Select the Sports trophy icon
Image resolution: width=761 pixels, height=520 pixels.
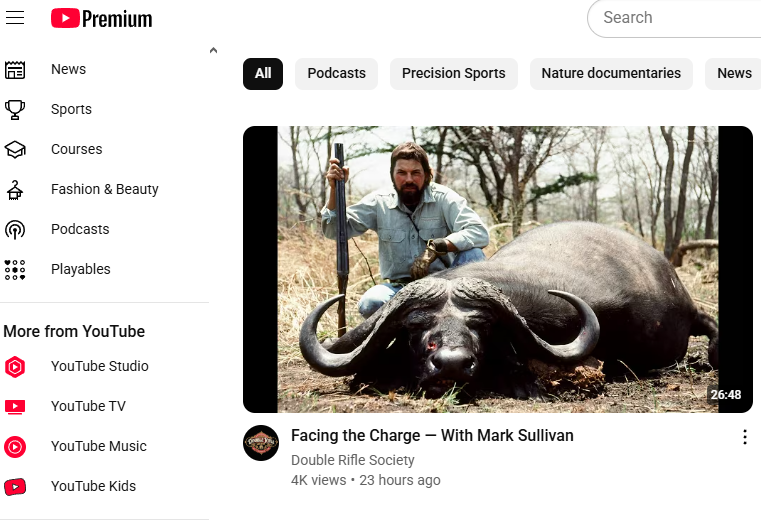coord(15,109)
